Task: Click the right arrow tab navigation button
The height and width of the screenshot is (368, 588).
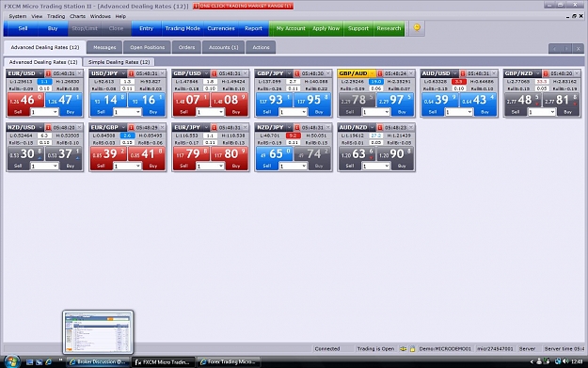Action: (566, 48)
